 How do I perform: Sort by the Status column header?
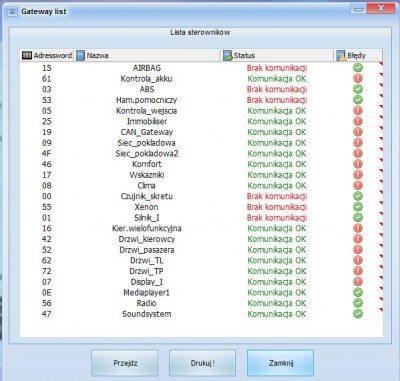pos(277,55)
